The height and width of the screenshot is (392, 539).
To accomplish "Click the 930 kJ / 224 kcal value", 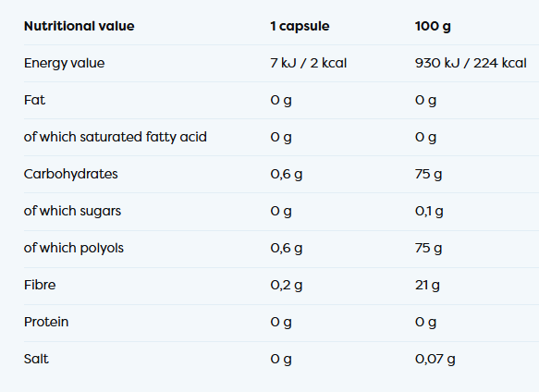I will point(471,63).
